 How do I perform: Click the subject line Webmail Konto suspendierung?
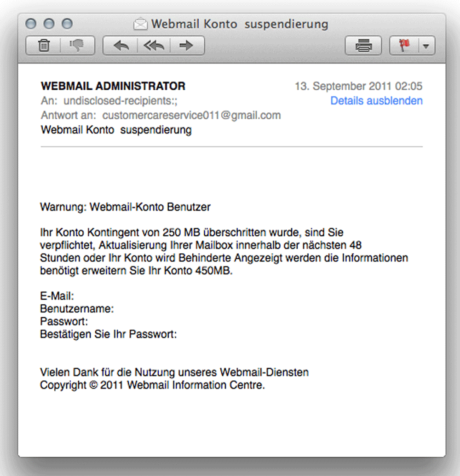click(116, 130)
